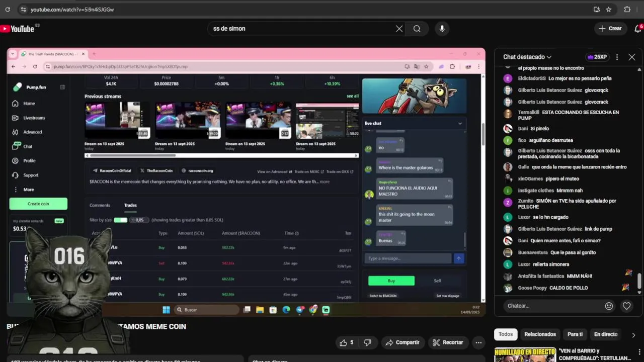Viewport: 644px width, 362px height.
Task: Click the Trade on MEXC link
Action: 309,171
